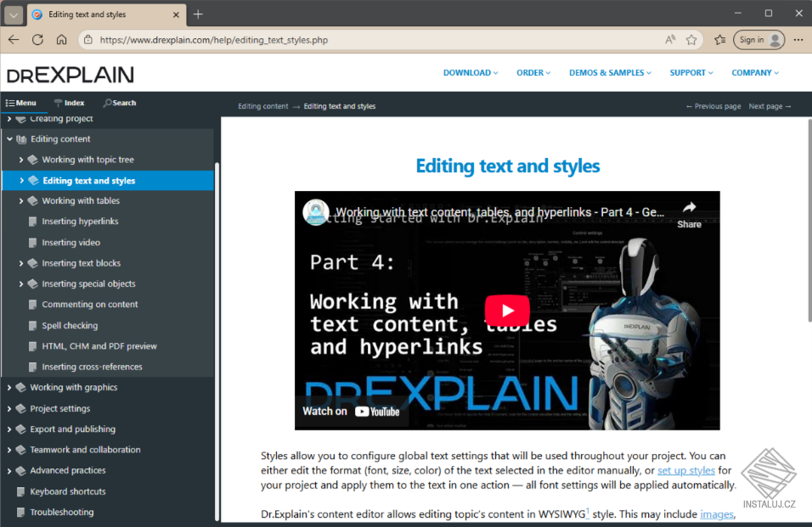Open the YouTube channel avatar in video
The height and width of the screenshot is (527, 812).
point(316,212)
